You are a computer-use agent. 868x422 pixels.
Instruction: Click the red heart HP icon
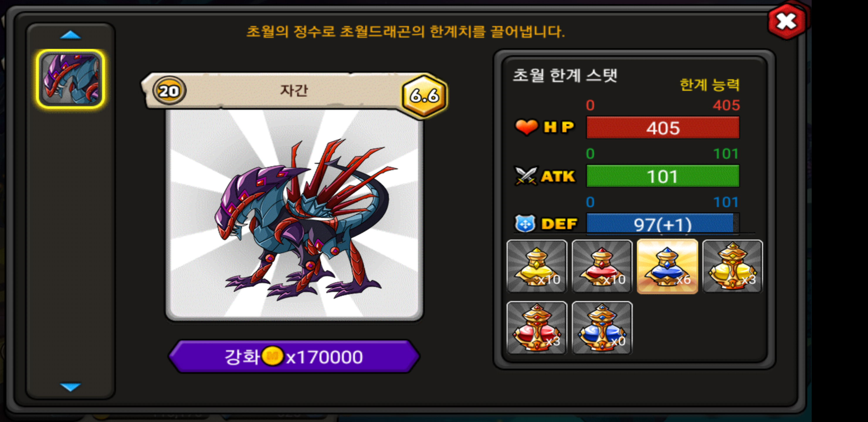pyautogui.click(x=526, y=127)
